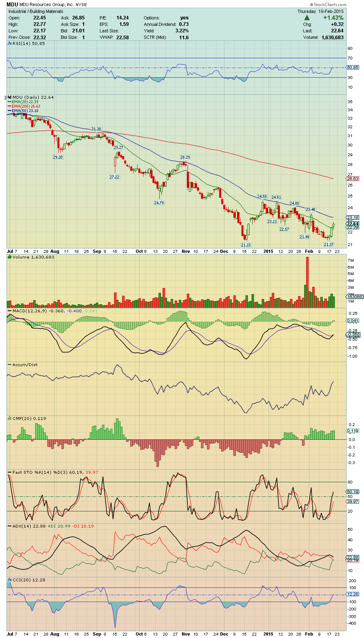Click the Accum/Dist legend icon
The image size is (364, 638).
(x=10, y=365)
